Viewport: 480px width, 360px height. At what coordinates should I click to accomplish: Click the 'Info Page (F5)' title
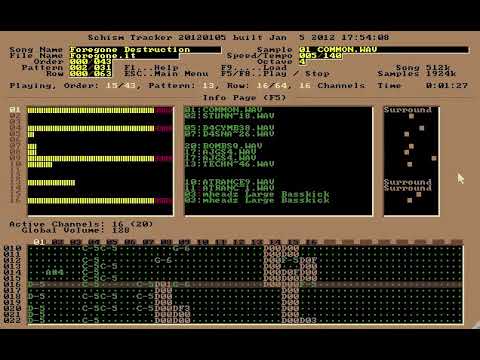click(244, 98)
